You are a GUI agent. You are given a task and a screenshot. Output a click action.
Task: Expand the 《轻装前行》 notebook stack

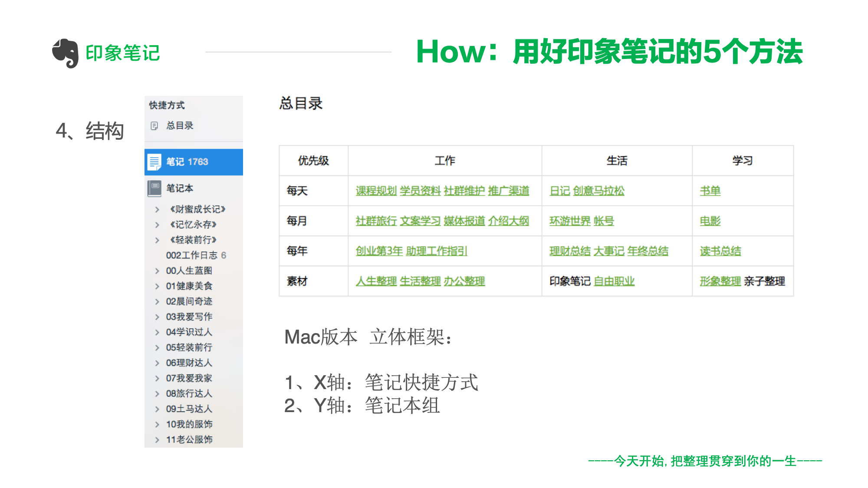pos(157,240)
